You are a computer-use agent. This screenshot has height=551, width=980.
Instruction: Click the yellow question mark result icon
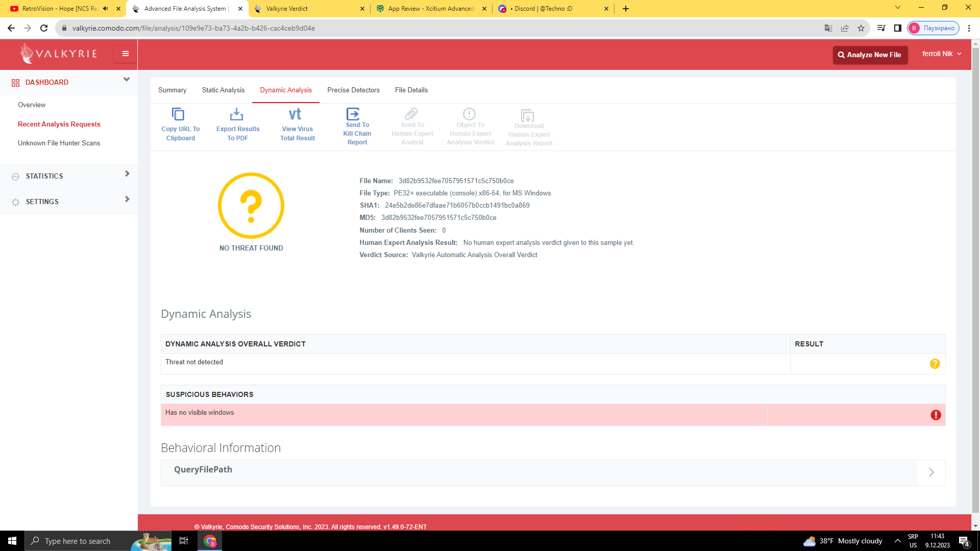coord(935,364)
